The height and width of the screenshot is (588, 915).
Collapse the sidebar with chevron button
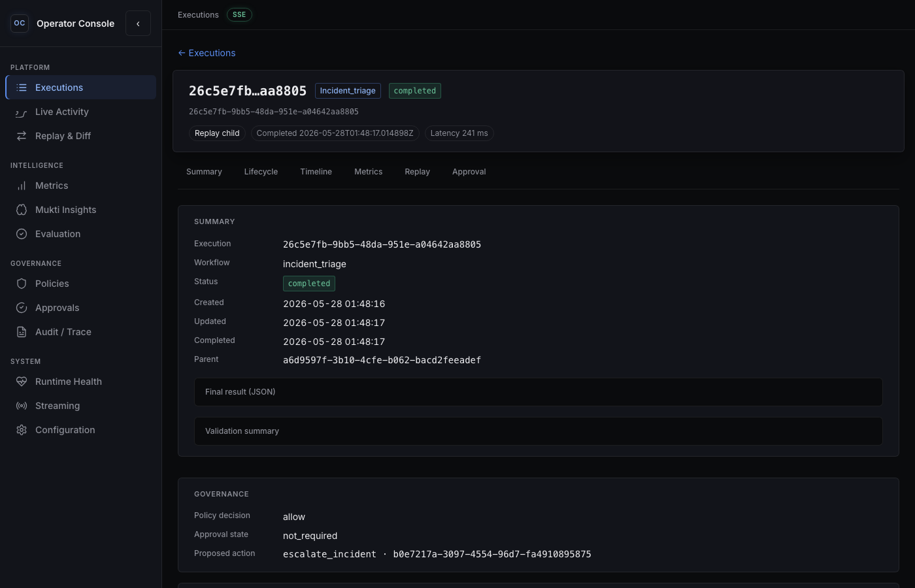[x=138, y=24]
